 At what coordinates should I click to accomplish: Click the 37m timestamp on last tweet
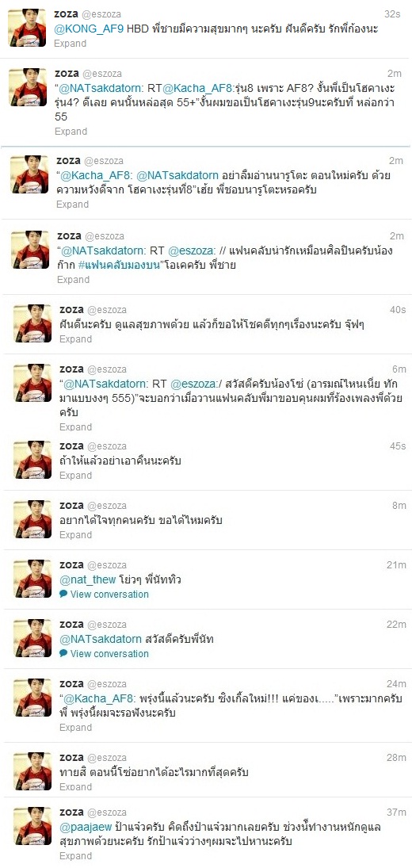coord(396,812)
